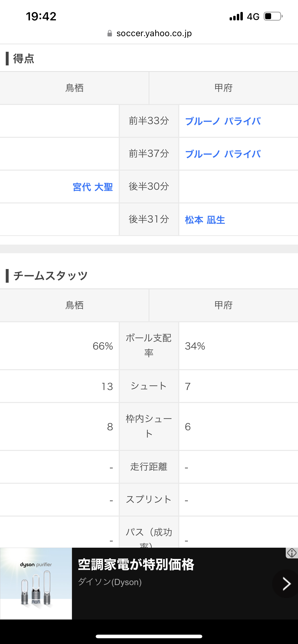298x644 pixels.
Task: Open ブルーノ パライバ link at 前半33分
Action: pos(223,121)
